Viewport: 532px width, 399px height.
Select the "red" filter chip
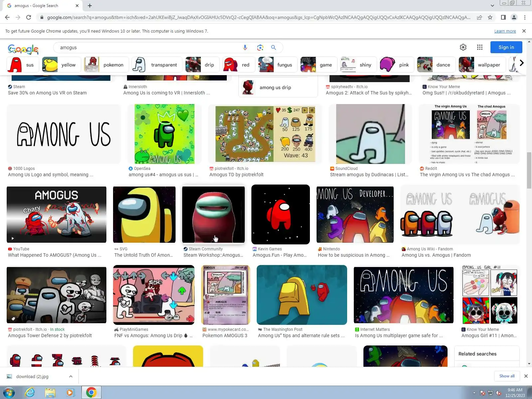click(x=238, y=65)
